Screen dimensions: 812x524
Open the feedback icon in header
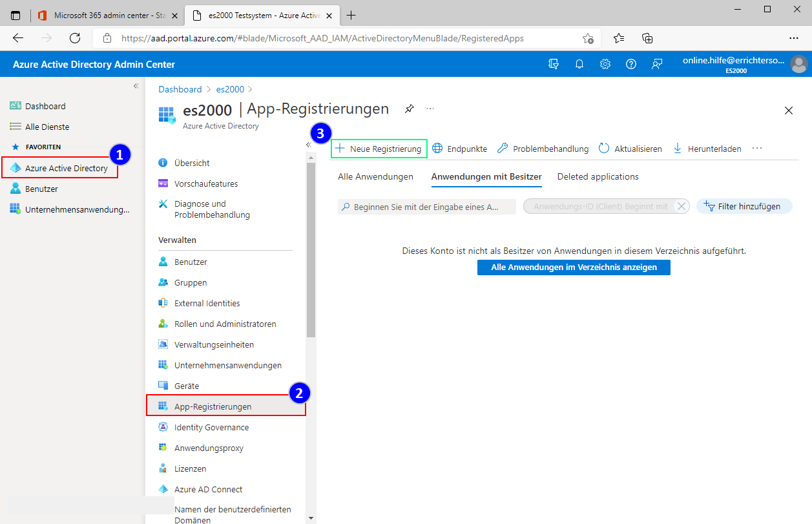click(x=657, y=64)
